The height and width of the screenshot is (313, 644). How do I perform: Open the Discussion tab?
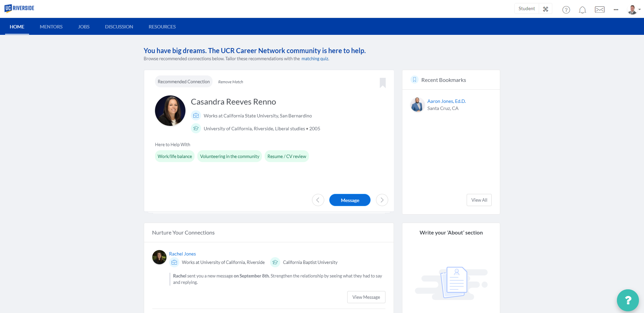119,27
